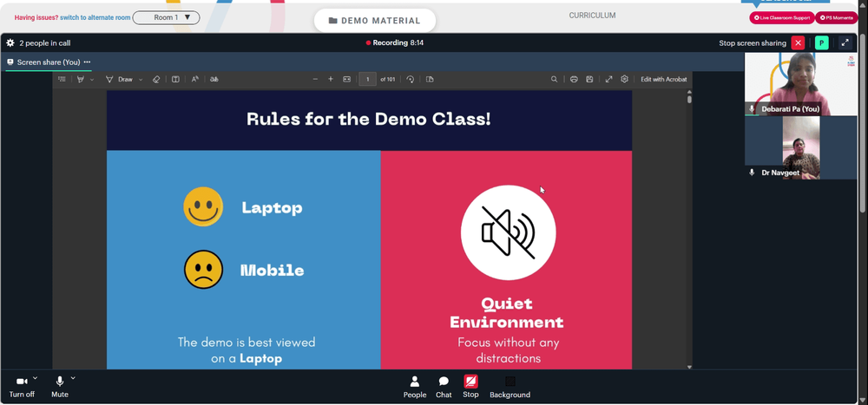868x405 pixels.
Task: Click the page number input field
Action: coord(367,79)
